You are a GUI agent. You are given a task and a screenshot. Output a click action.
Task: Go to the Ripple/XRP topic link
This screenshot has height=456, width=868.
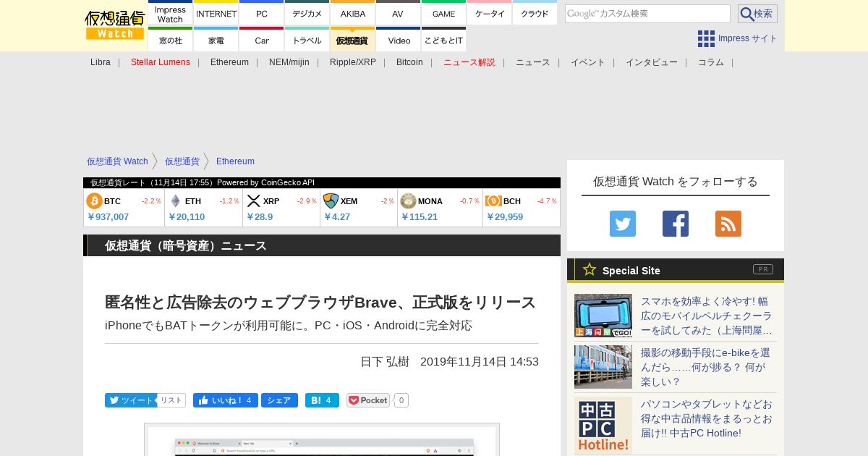point(353,62)
